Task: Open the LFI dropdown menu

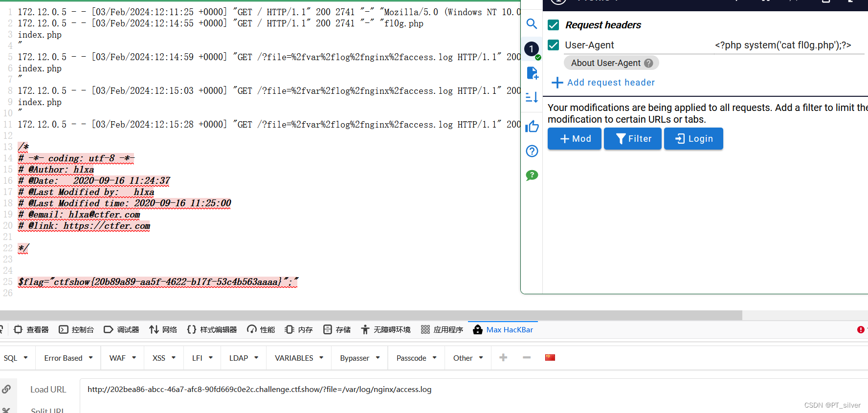Action: point(202,358)
